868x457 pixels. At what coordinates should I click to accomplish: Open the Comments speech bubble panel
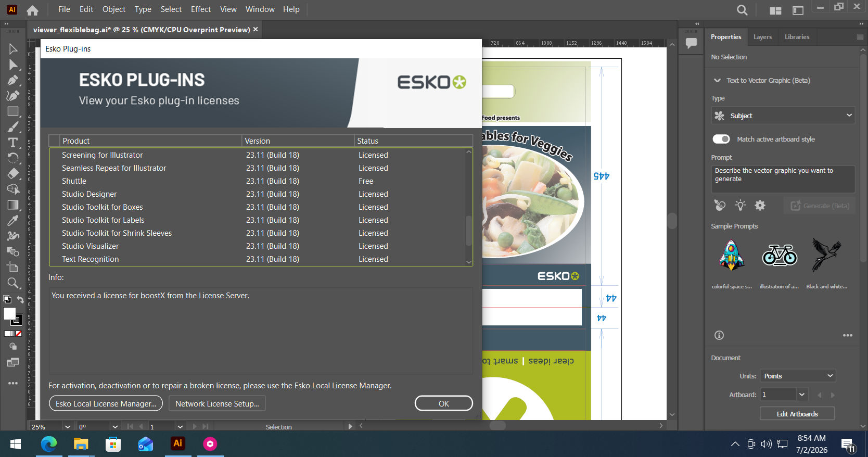coord(691,43)
